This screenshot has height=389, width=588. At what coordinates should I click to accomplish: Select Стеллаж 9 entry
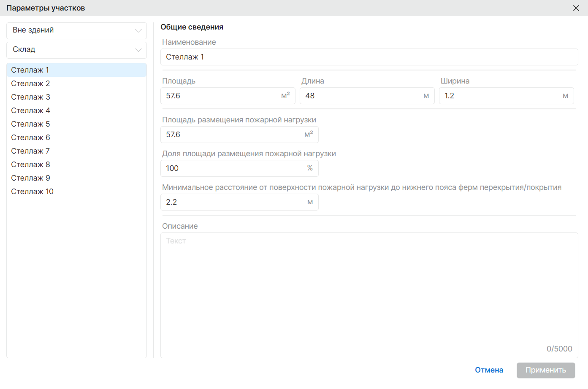76,178
